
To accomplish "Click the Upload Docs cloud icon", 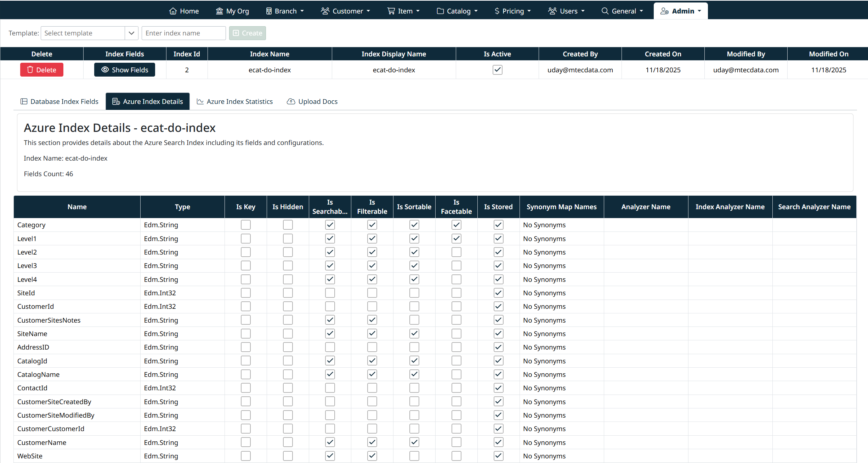I will tap(291, 102).
